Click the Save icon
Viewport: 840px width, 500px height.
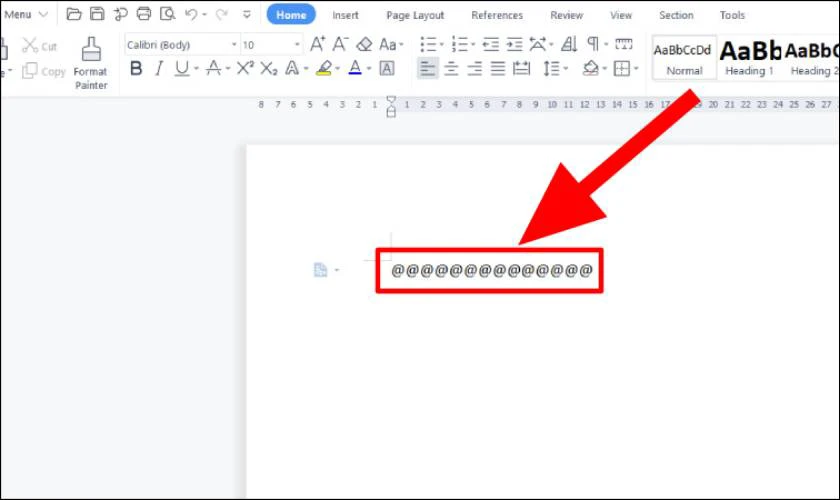pyautogui.click(x=97, y=14)
